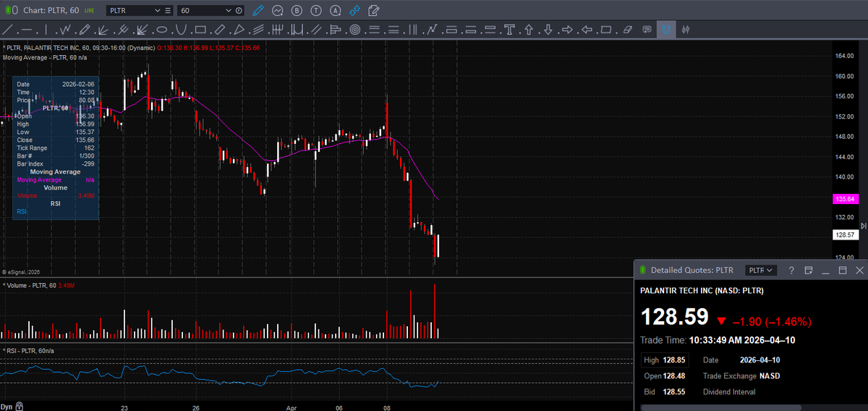Select the concentric circles drawing tool
This screenshot has width=868, height=411.
tap(355, 30)
